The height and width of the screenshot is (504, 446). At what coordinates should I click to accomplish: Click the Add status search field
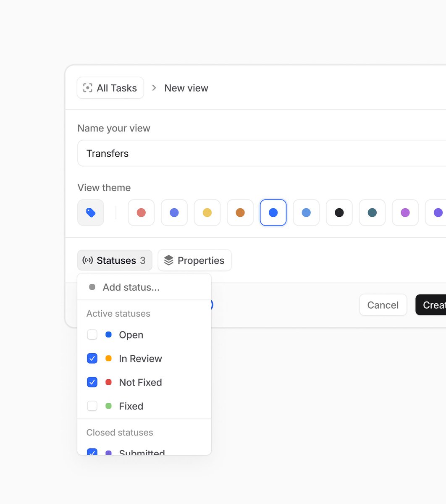click(144, 287)
